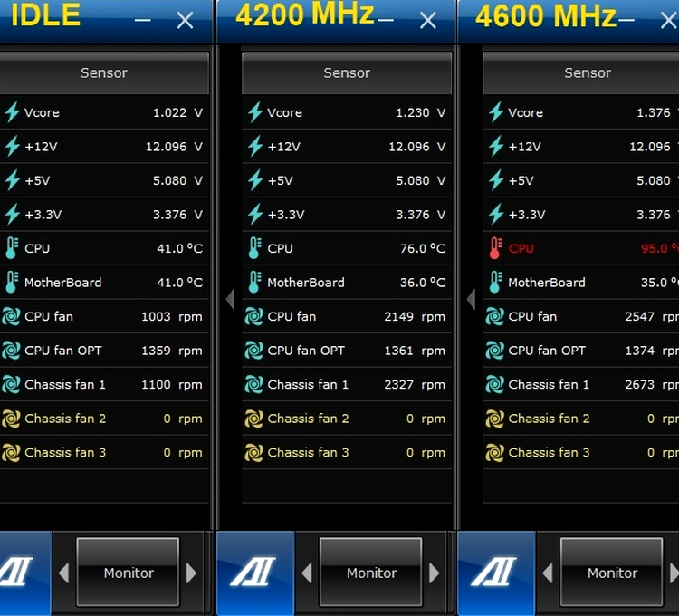Viewport: 679px width, 616px height.
Task: Click the AI Suite logo in 4600 MHz window
Action: point(494,572)
